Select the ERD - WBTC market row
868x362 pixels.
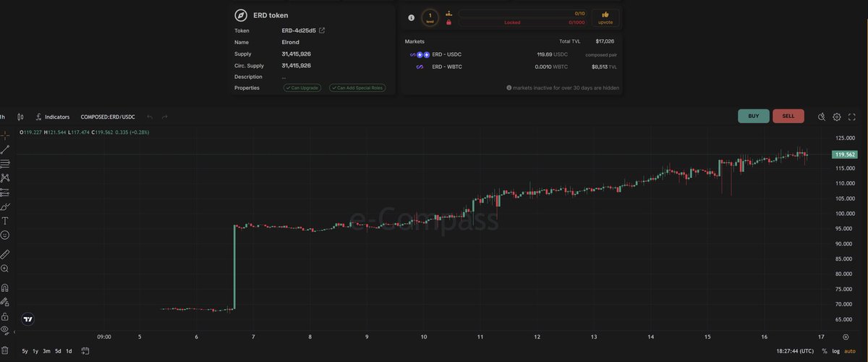click(511, 67)
